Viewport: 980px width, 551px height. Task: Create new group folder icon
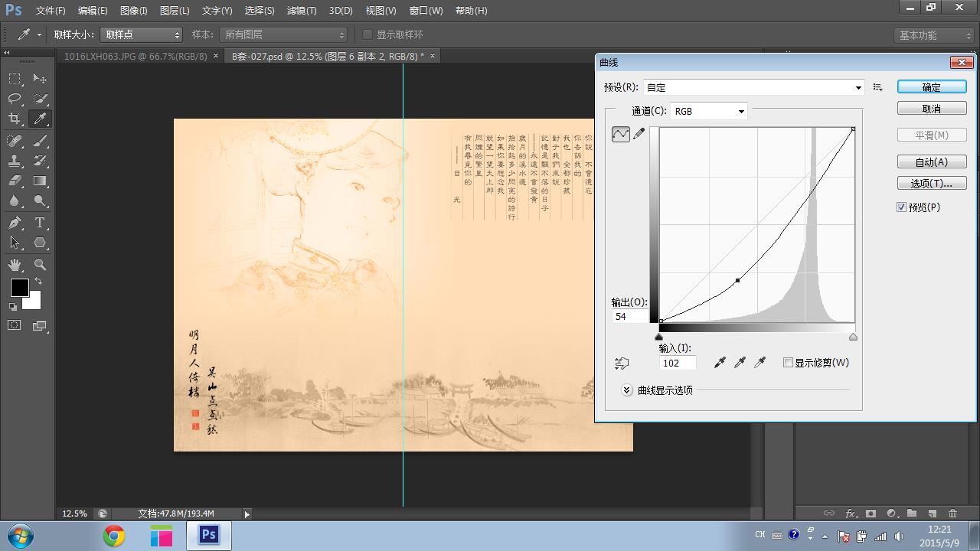coord(912,514)
